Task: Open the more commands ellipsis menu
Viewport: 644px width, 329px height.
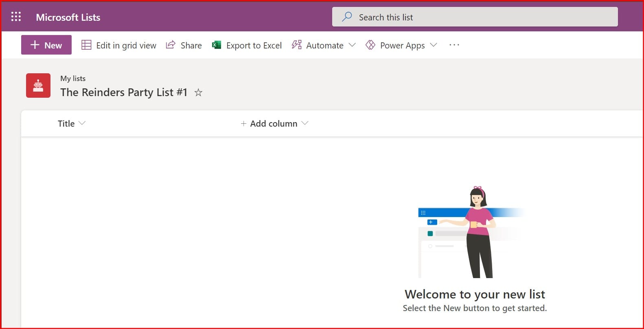Action: click(x=454, y=45)
